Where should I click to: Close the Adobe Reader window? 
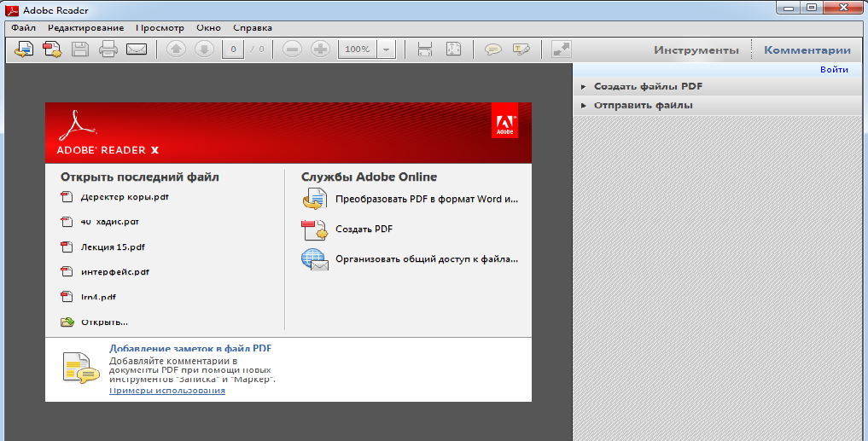(843, 8)
